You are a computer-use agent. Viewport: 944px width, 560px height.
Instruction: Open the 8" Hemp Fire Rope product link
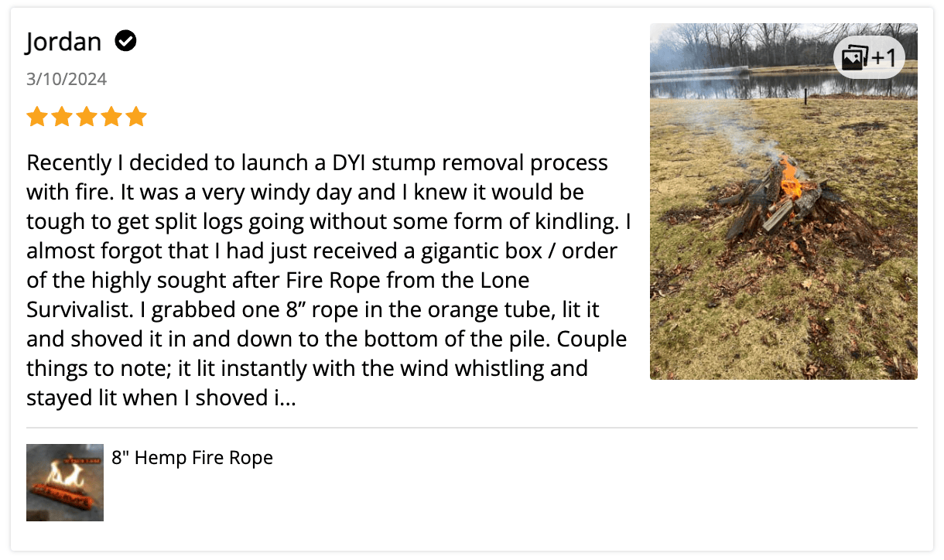pos(193,457)
